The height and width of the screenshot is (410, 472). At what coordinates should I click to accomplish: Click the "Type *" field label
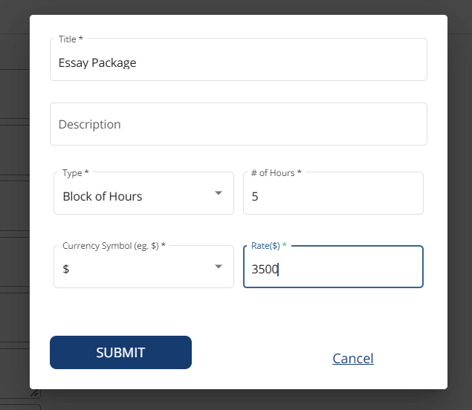click(x=75, y=173)
